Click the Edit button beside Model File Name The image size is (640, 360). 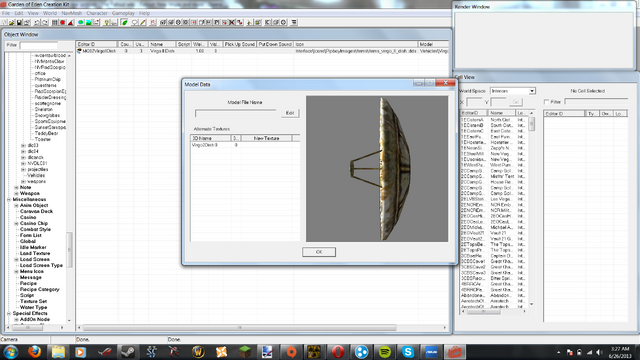[290, 113]
